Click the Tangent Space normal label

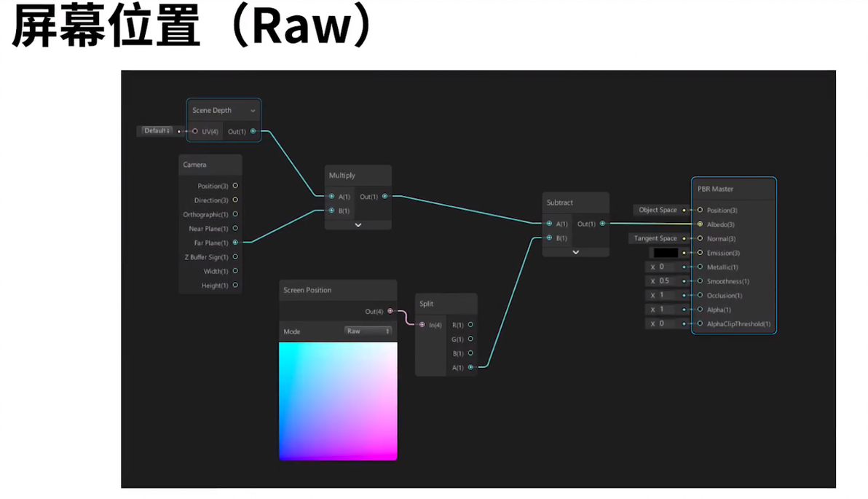[x=655, y=238]
